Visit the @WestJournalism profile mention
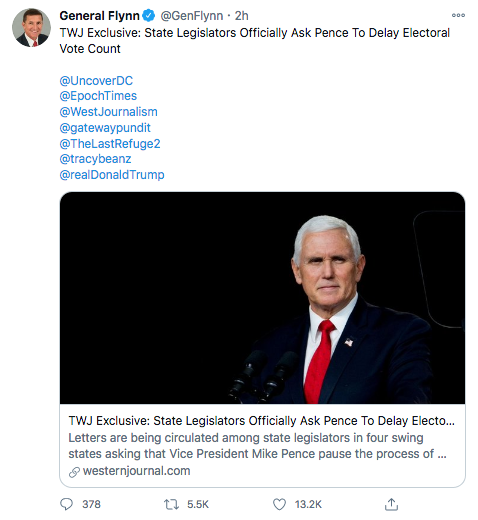This screenshot has height=520, width=478. click(108, 112)
